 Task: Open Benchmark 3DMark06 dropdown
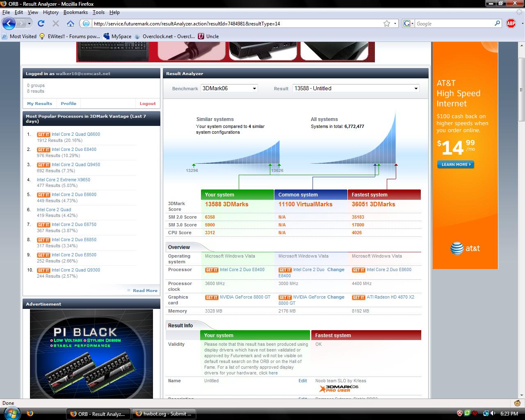pos(229,88)
